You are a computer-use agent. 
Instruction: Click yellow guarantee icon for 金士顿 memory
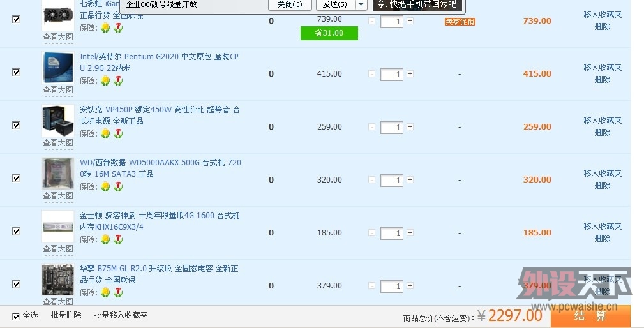point(105,240)
